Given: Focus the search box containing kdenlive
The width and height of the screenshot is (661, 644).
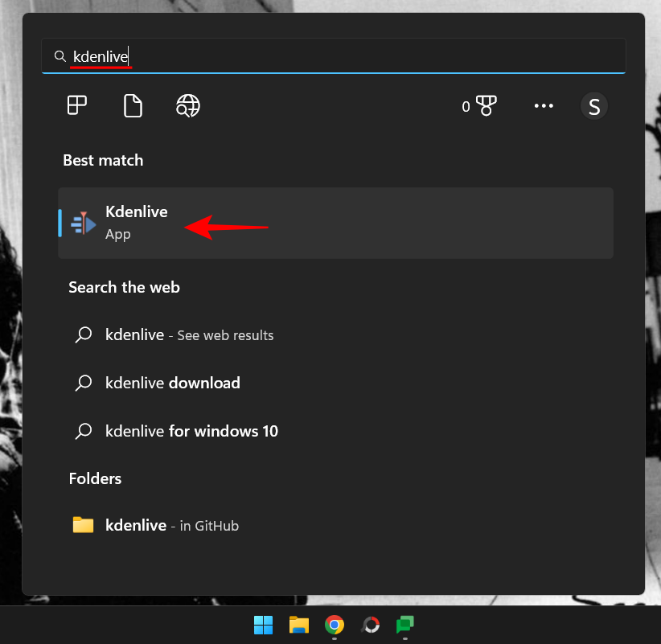Looking at the screenshot, I should tap(334, 56).
